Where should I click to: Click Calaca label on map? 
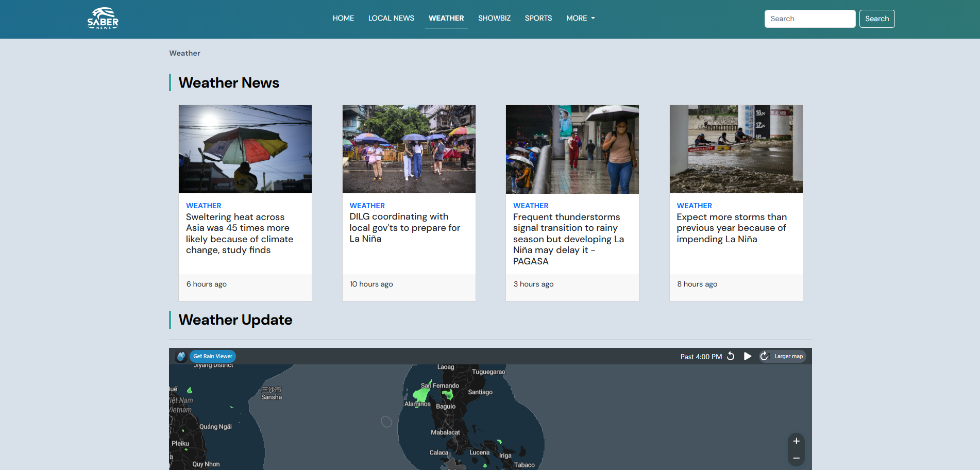coord(439,452)
